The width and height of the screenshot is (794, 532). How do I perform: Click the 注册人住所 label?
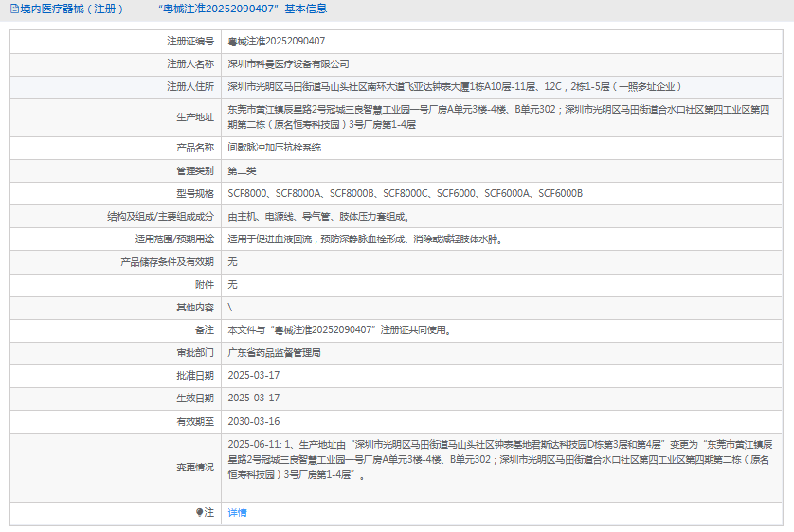click(190, 87)
